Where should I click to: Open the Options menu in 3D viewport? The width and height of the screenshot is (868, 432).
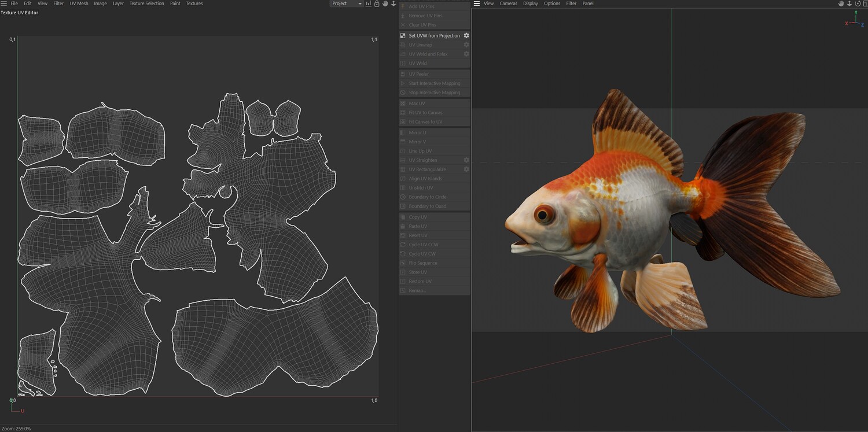[552, 3]
